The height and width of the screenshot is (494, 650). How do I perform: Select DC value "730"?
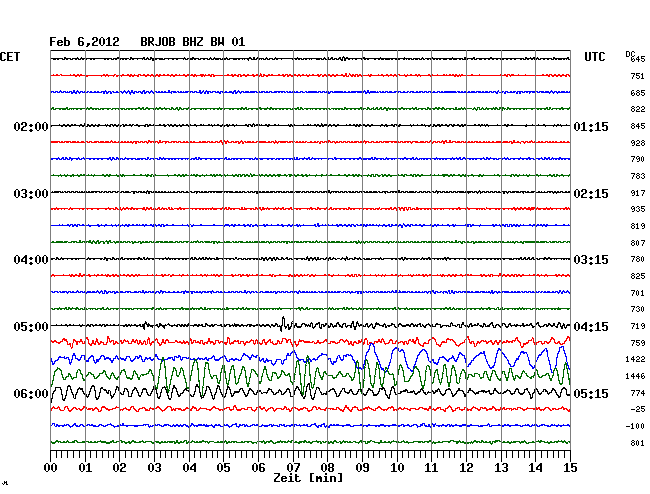coord(638,309)
